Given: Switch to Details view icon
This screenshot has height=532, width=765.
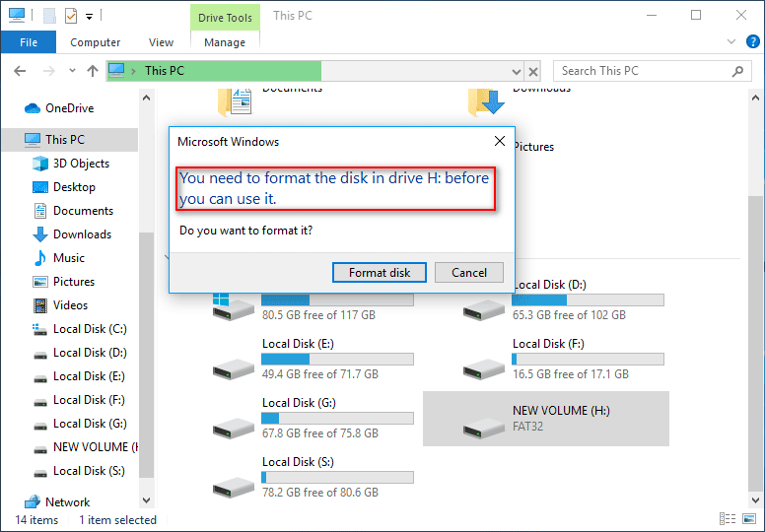Looking at the screenshot, I should 728,519.
